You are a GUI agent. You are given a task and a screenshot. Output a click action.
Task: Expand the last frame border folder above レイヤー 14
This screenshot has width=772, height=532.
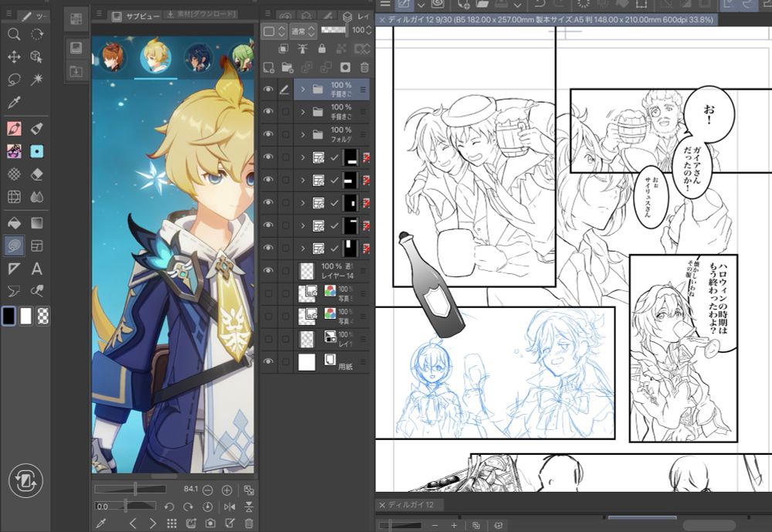coord(303,248)
